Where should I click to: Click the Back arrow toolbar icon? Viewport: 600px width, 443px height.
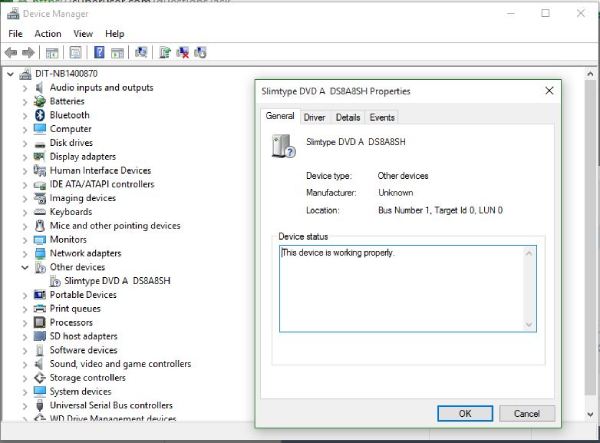(x=11, y=52)
